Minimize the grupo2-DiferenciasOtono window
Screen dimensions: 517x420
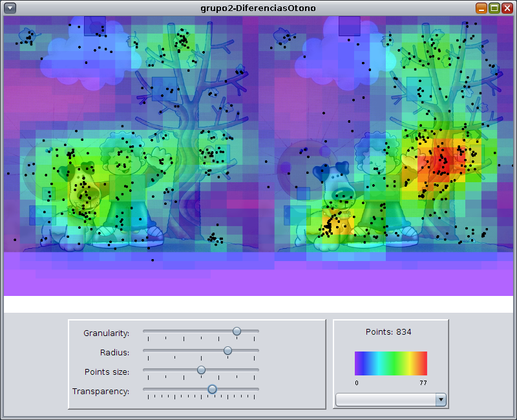(481, 8)
